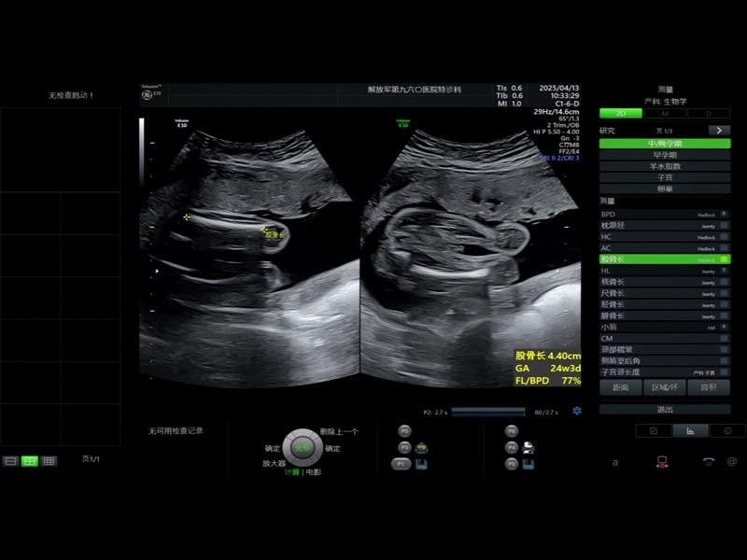
Task: Tick the checkbox in the AC row
Action: (725, 248)
